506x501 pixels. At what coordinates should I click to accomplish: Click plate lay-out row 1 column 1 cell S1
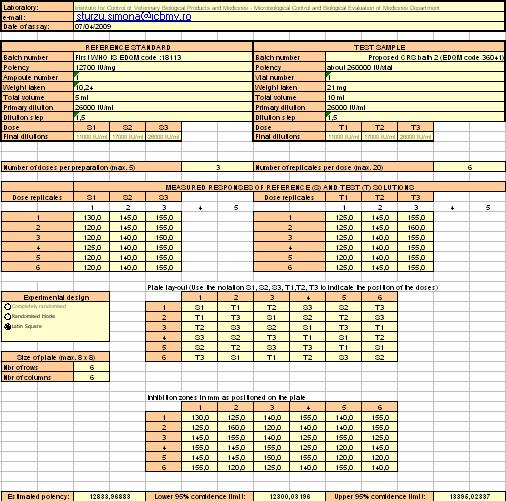click(x=199, y=307)
